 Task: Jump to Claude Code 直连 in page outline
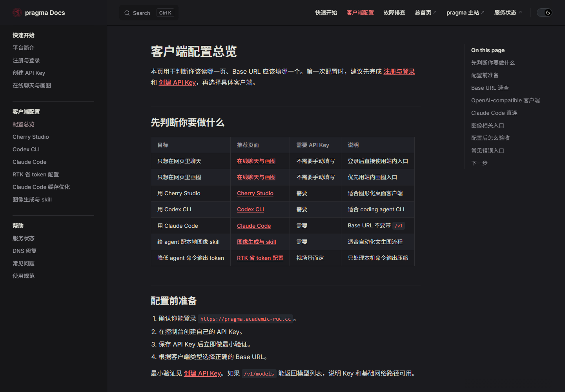(x=494, y=113)
